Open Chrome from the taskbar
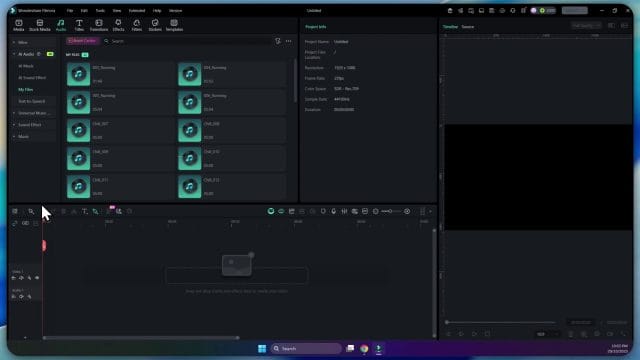Viewport: 640px width, 360px height. 364,349
